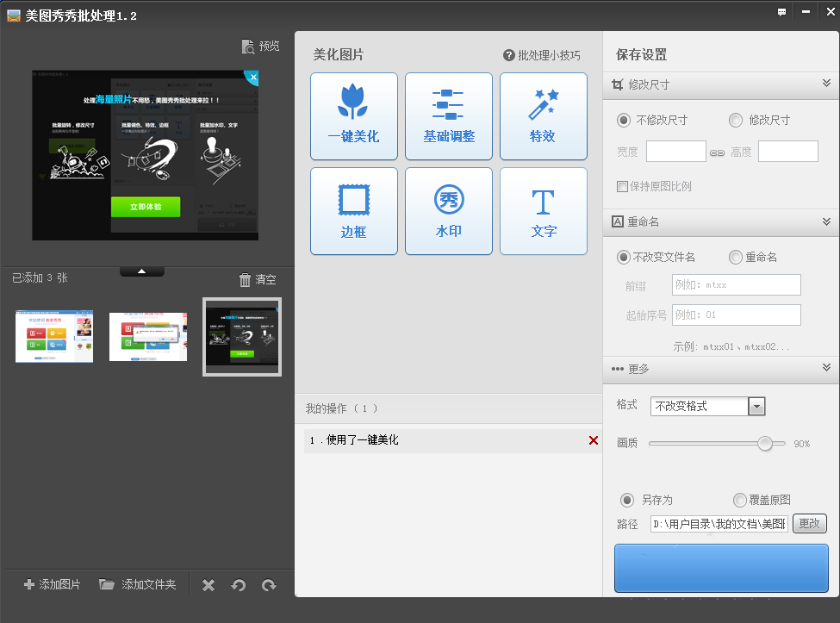
Task: Select the third dark image thumbnail
Action: point(242,337)
